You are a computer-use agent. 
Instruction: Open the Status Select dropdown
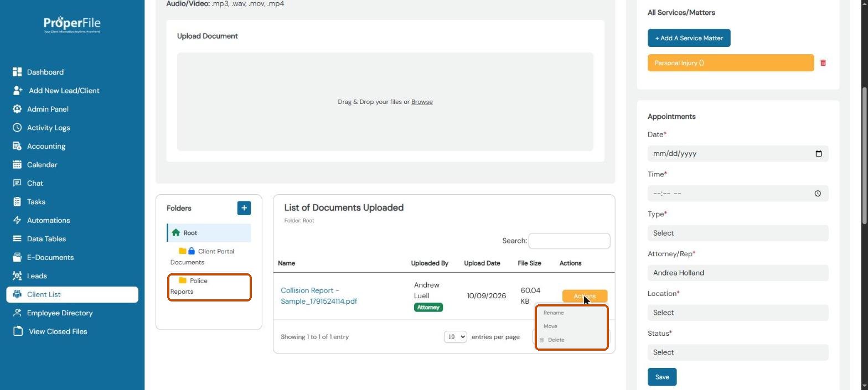pos(738,352)
